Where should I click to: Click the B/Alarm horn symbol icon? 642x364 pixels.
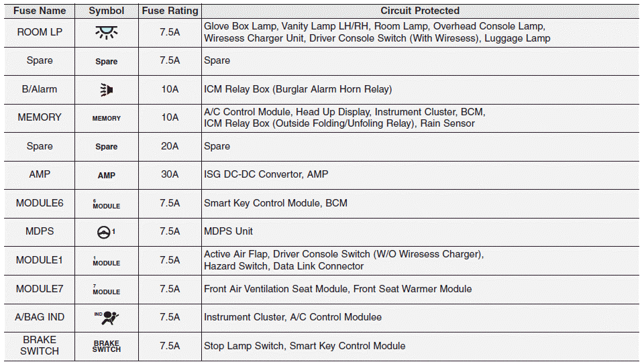(106, 89)
